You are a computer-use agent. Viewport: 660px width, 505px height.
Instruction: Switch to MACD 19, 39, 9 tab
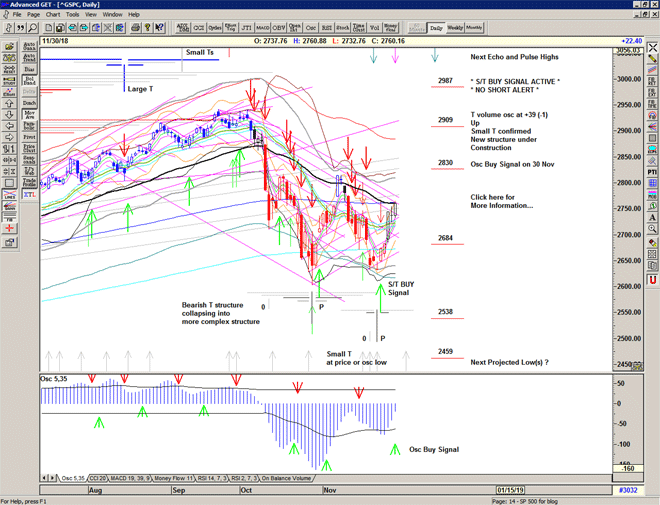tap(135, 478)
